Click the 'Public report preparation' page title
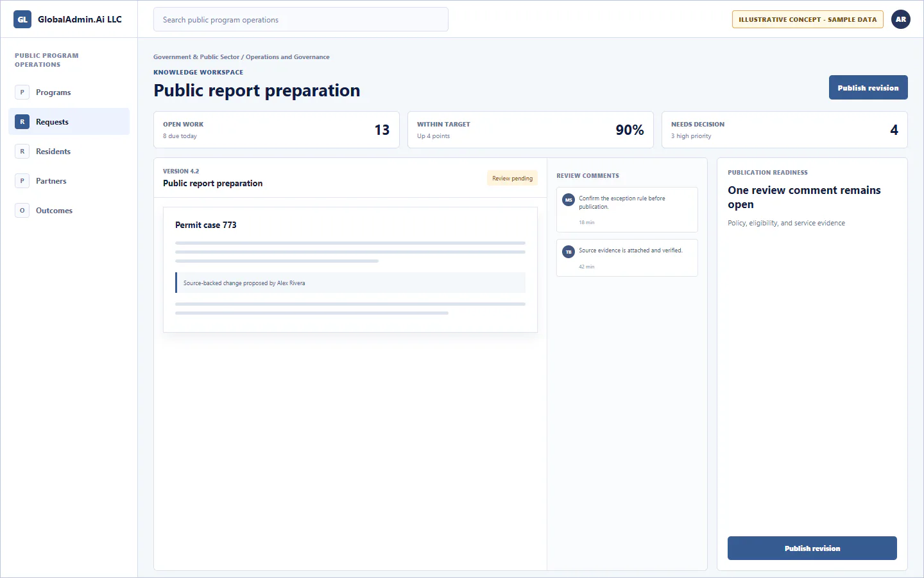Viewport: 924px width, 578px height. pos(257,91)
